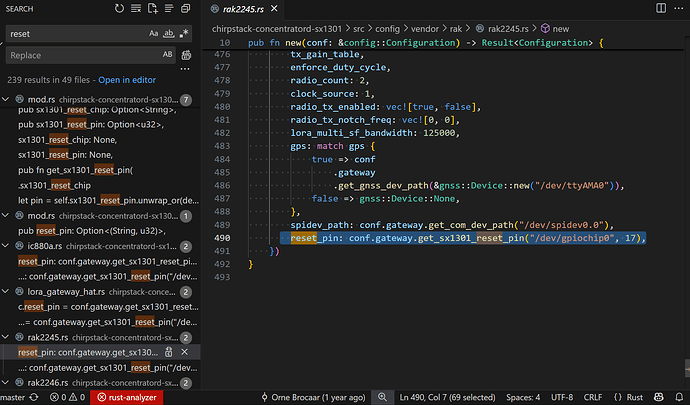690x405 pixels.
Task: Click breadcrumb rak folder
Action: point(456,29)
